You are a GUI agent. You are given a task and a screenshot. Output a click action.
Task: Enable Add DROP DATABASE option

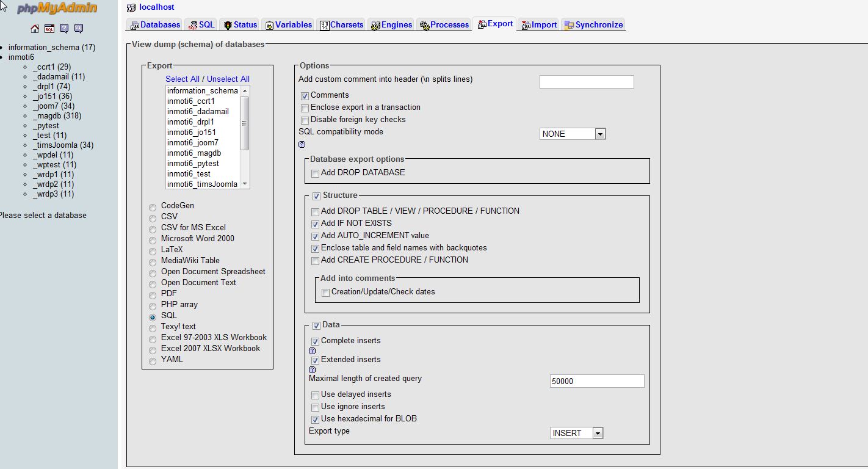[315, 173]
